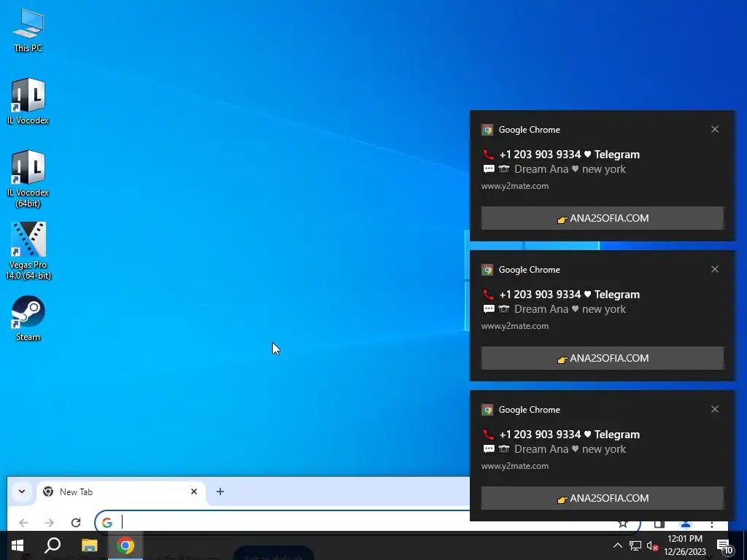
Task: Click ANA2SOFIA.COM button in middle notification
Action: click(602, 358)
